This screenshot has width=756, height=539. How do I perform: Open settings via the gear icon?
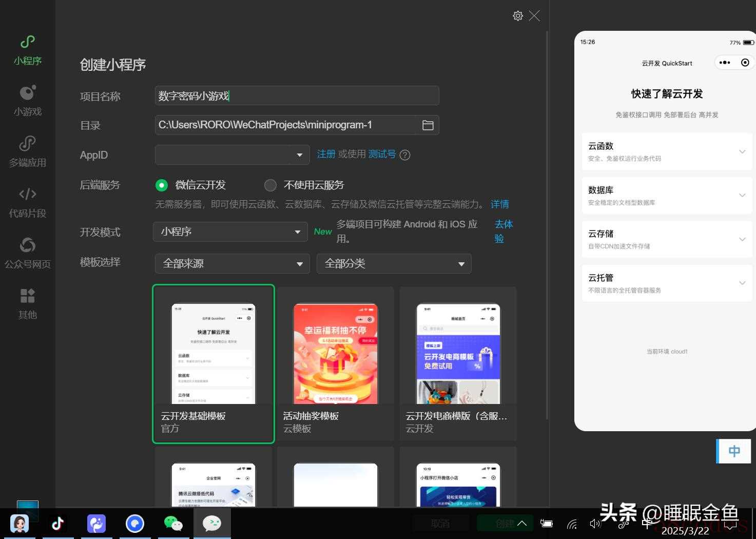pyautogui.click(x=518, y=16)
